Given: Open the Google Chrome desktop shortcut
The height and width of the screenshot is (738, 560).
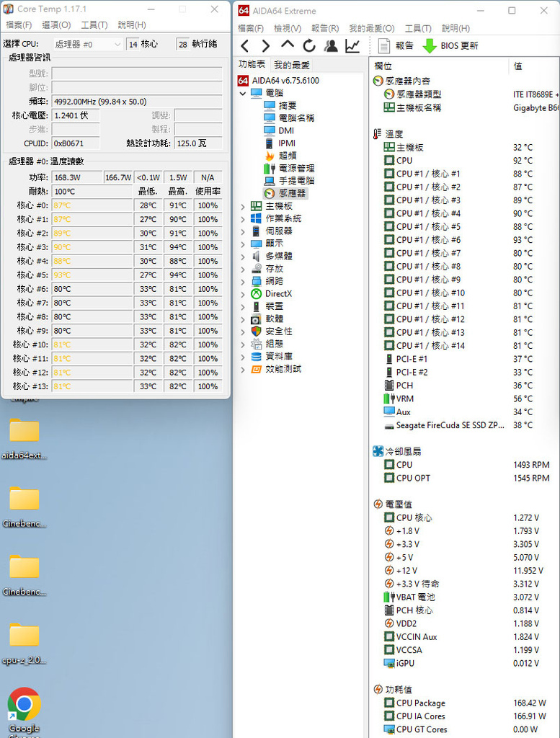Looking at the screenshot, I should click(24, 711).
